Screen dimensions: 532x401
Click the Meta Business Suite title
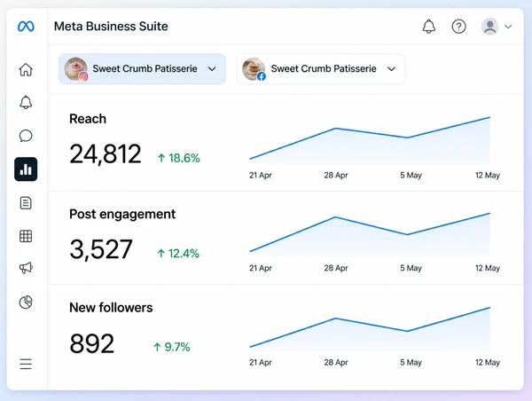point(111,27)
